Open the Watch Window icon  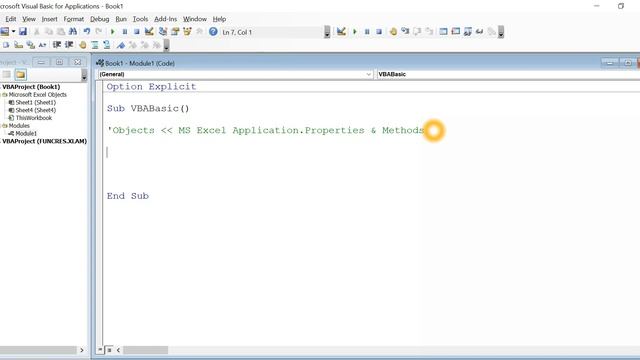pos(468,31)
